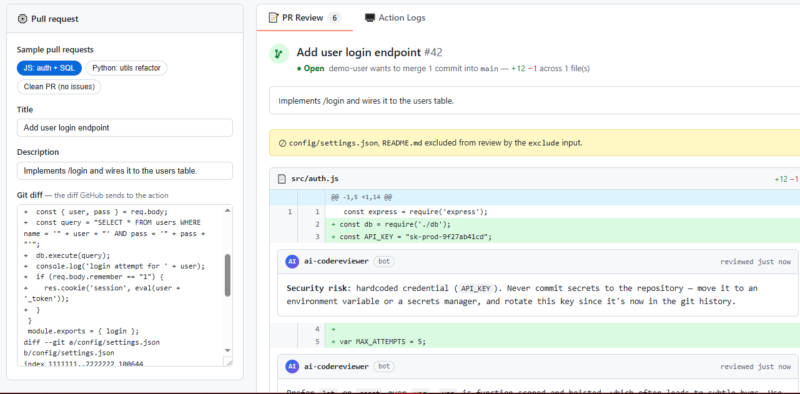The width and height of the screenshot is (800, 394).
Task: Click the Description input field
Action: click(124, 171)
